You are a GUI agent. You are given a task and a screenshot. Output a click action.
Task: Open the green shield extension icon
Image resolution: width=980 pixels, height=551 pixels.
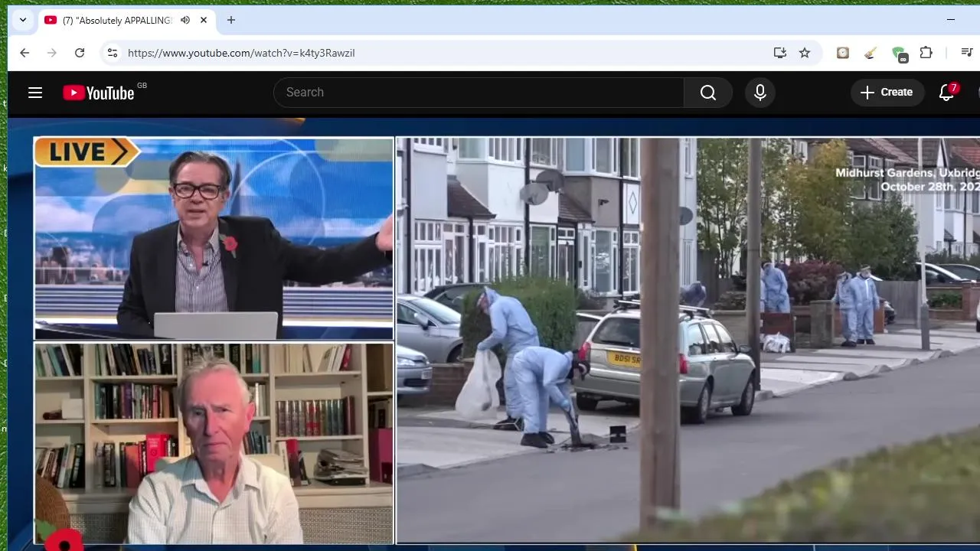click(899, 53)
